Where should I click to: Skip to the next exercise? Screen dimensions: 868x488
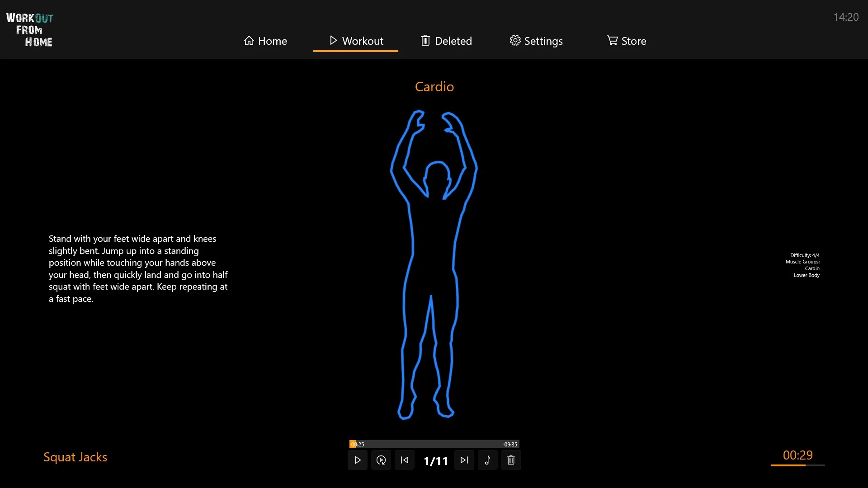click(x=464, y=460)
